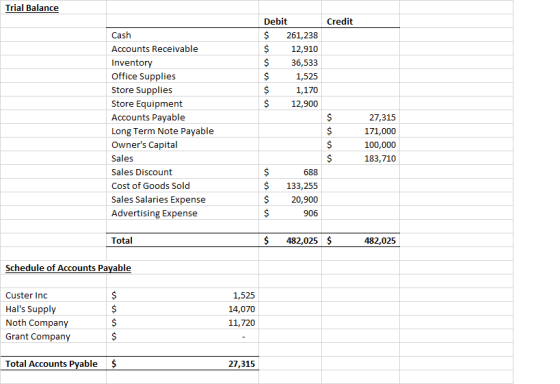
Task: Click the schedule total value 27,315
Action: coord(242,364)
